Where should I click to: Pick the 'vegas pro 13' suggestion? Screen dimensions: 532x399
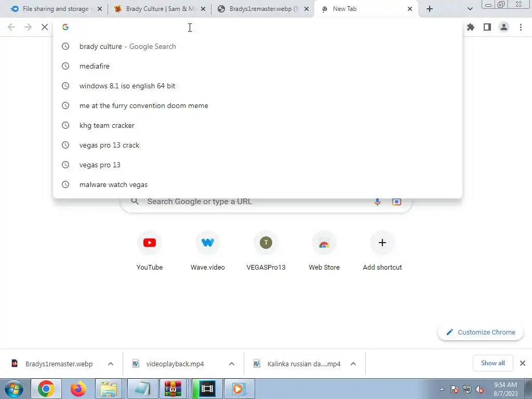click(258, 165)
